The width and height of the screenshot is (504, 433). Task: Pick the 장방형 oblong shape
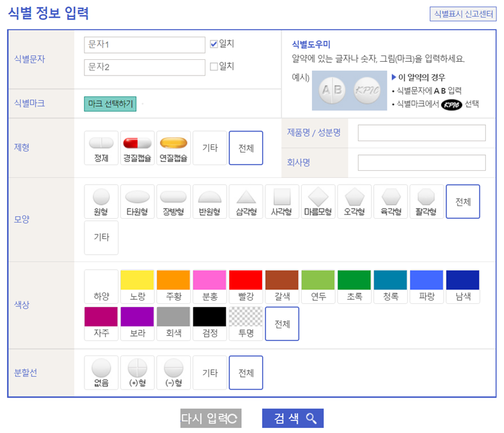174,202
